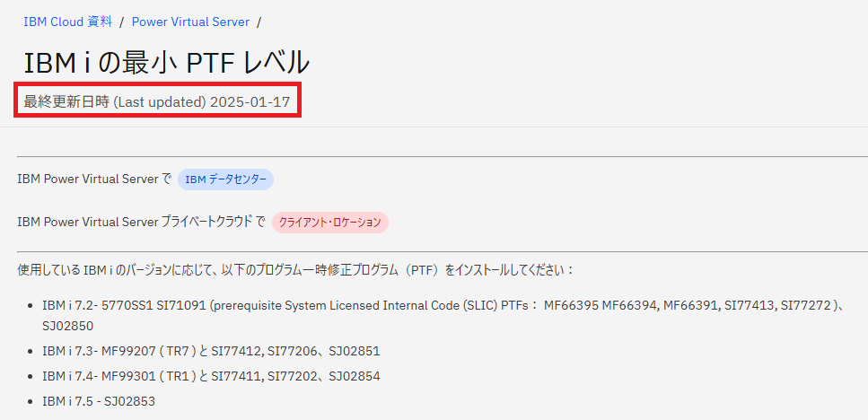Click the IBM i 7.4- MF99301 ( TR1 ) bullet
The width and height of the screenshot is (868, 420).
[211, 377]
